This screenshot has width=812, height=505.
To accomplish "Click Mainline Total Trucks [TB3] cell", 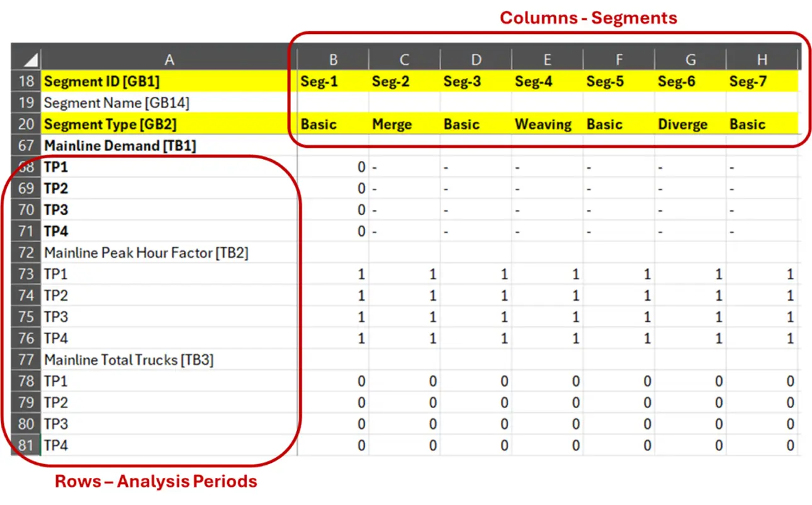I will [169, 360].
